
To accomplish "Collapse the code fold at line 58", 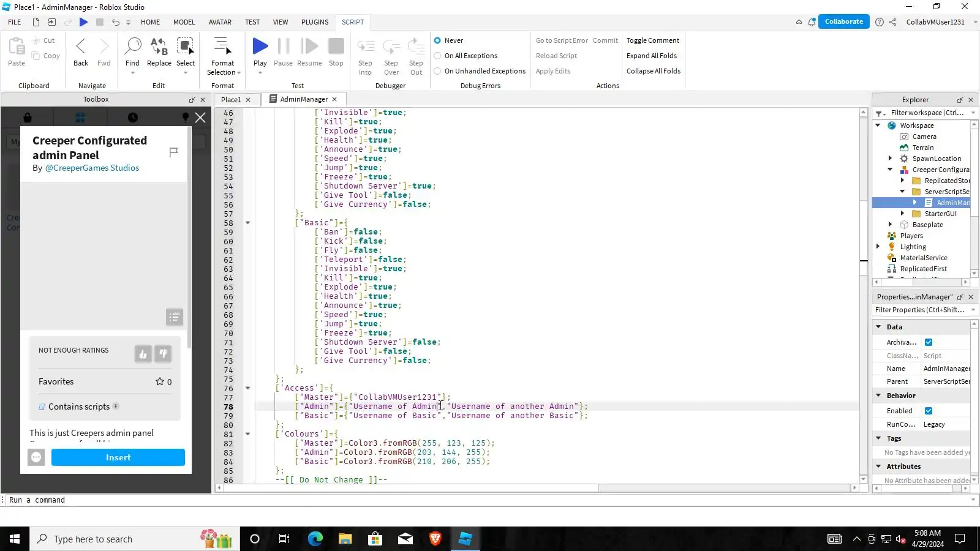I will tap(247, 223).
